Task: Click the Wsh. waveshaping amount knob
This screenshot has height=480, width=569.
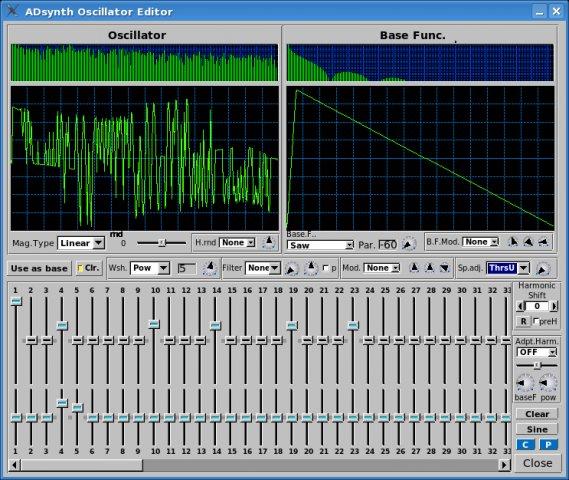Action: 210,268
